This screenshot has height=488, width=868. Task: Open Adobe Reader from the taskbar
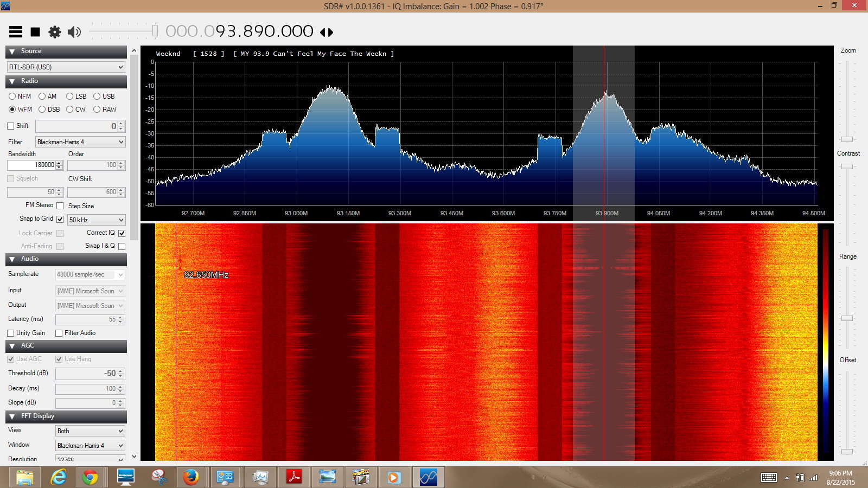point(294,477)
